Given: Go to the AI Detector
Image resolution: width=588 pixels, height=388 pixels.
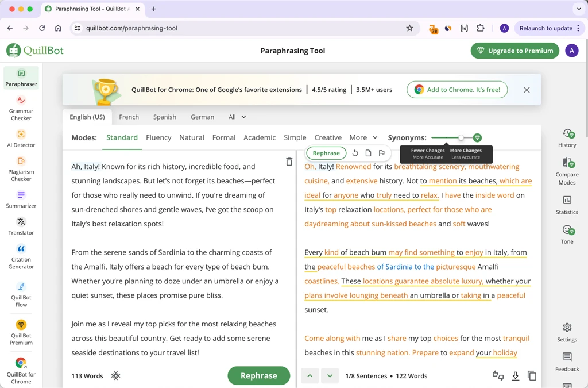Looking at the screenshot, I should [21, 139].
